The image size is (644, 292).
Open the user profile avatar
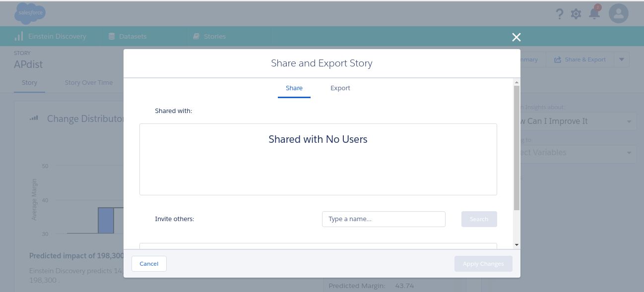618,14
